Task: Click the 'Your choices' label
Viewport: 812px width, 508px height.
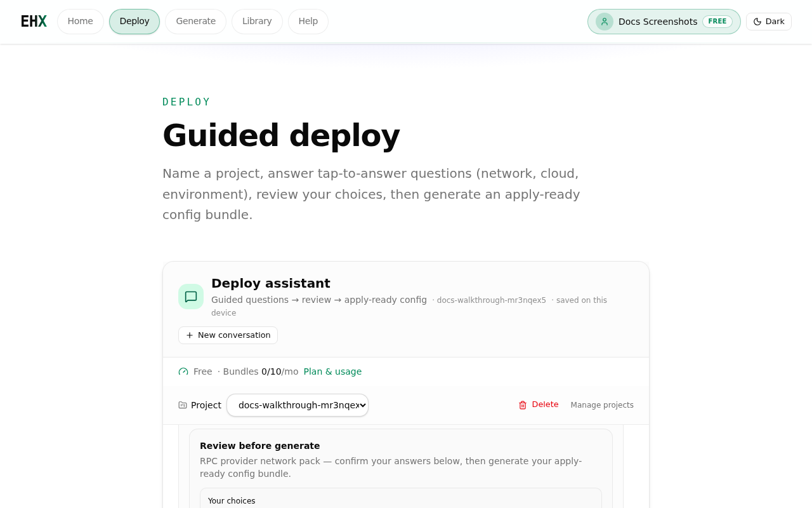Action: tap(232, 501)
